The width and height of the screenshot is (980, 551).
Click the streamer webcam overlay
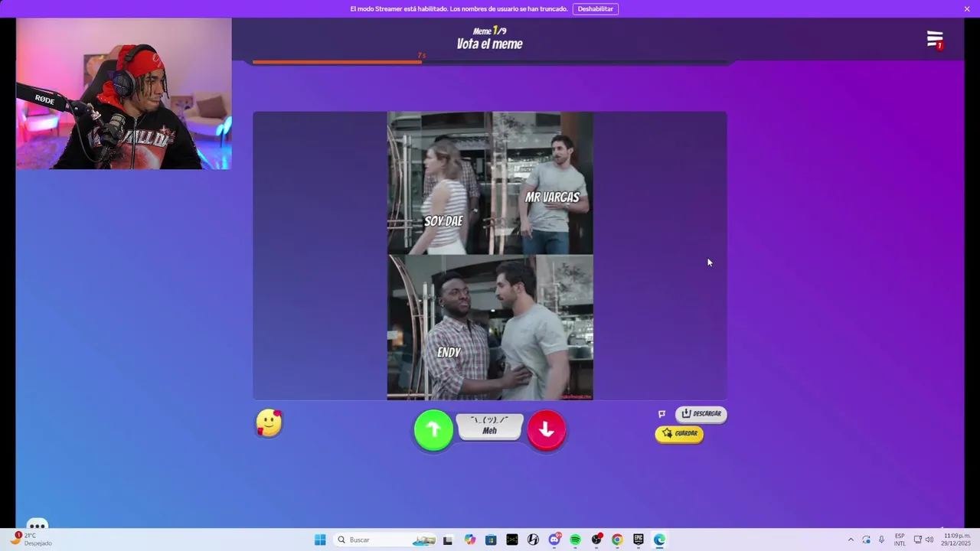click(124, 93)
